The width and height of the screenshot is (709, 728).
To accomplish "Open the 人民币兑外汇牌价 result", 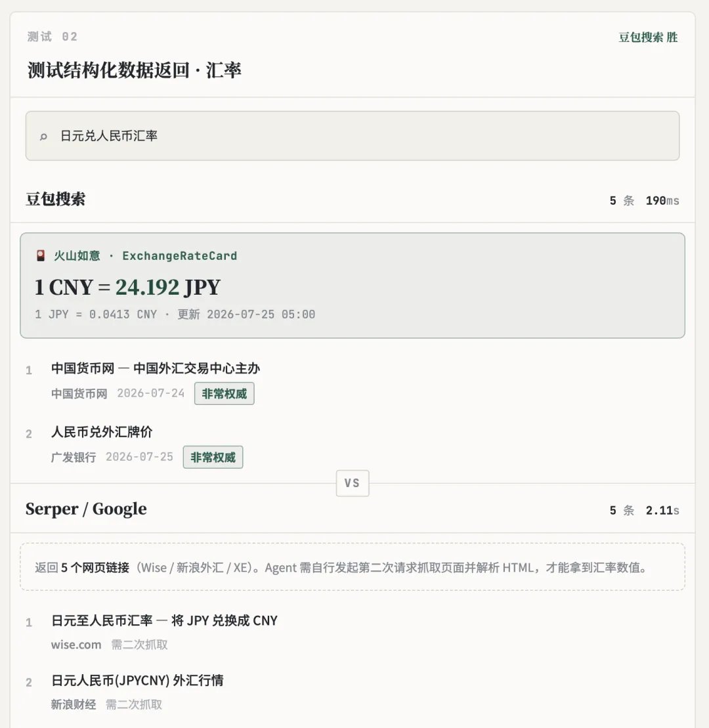I will (x=102, y=432).
